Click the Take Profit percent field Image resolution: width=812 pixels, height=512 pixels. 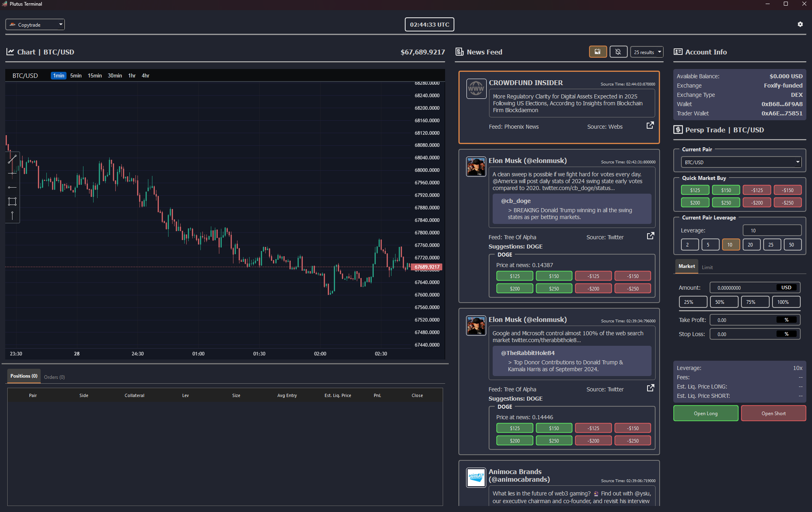(x=755, y=320)
